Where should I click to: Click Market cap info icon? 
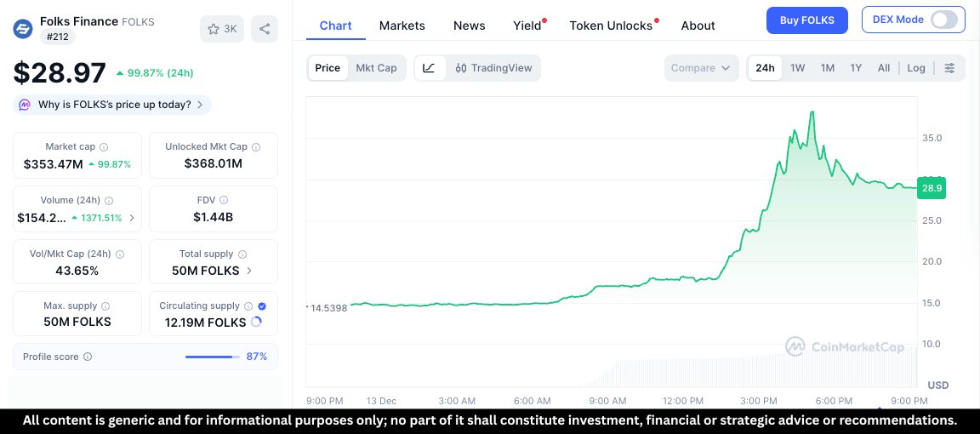point(104,147)
